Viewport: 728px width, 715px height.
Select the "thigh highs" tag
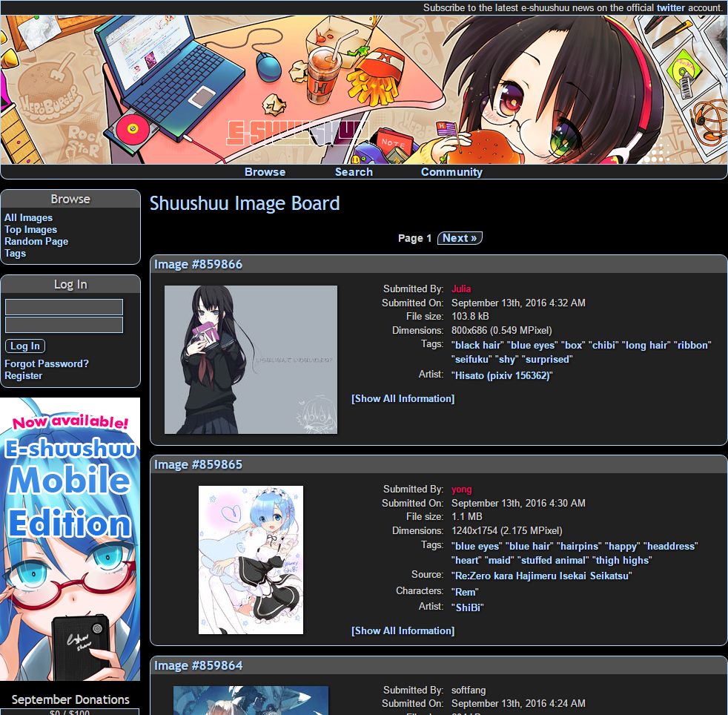(x=622, y=560)
